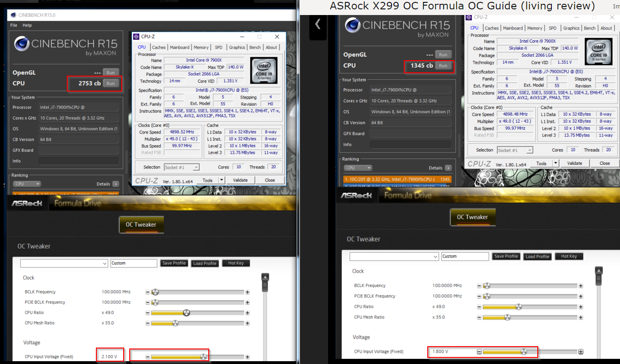Open Tools dropdown arrow in right CPU-Z

[556, 163]
